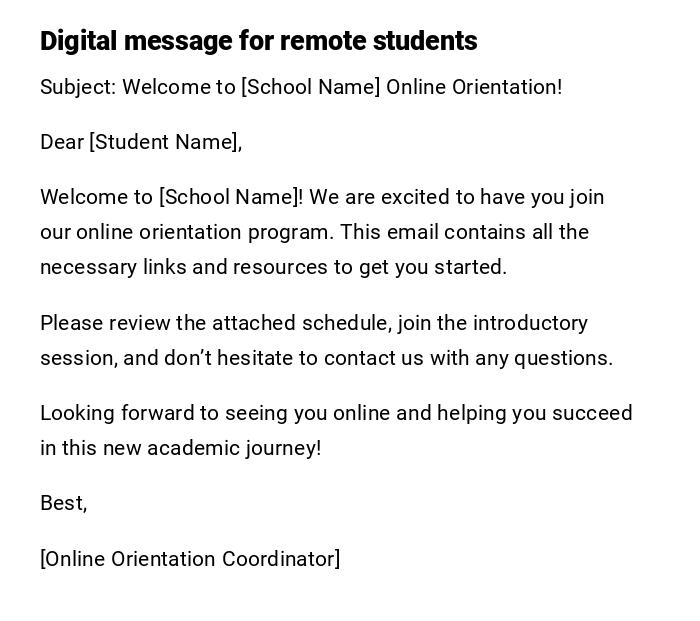This screenshot has height=621, width=700.
Task: Click the closing word "Best,"
Action: coord(63,503)
